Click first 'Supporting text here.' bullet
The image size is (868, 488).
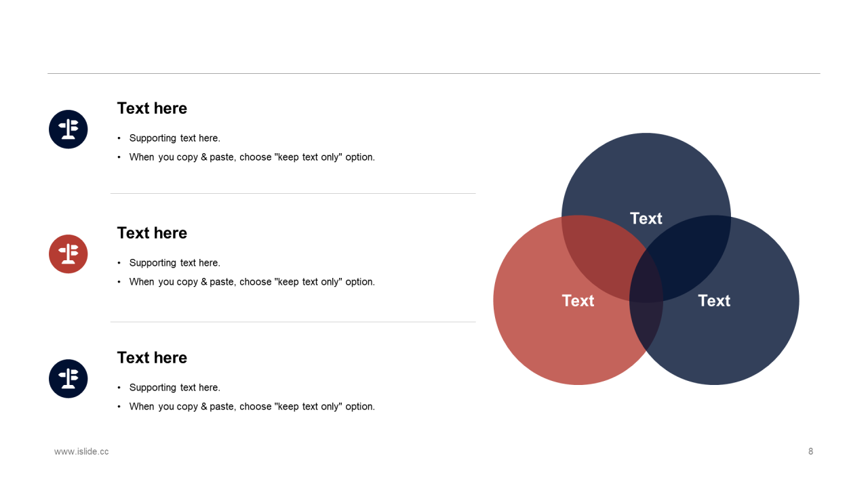175,138
